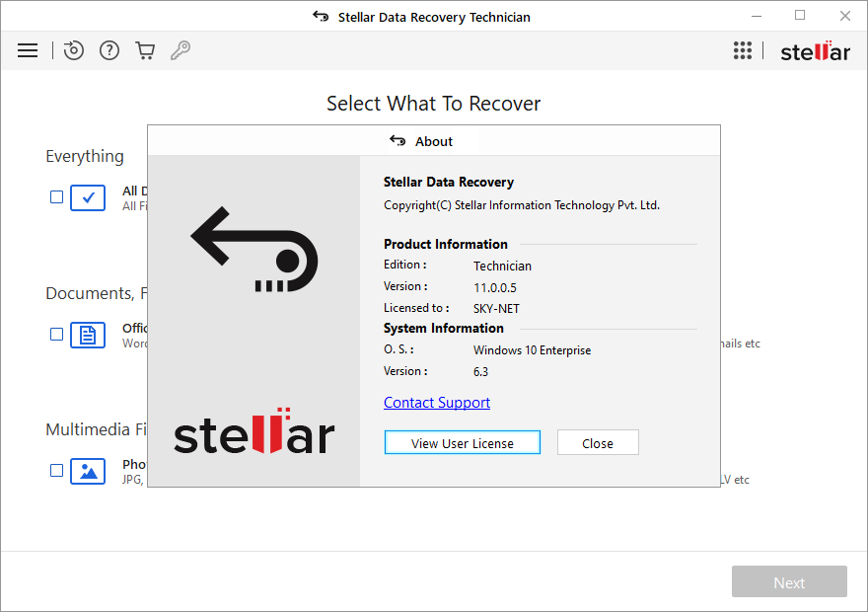Viewport: 868px width, 612px height.
Task: Click the Photos picture icon
Action: pyautogui.click(x=88, y=471)
